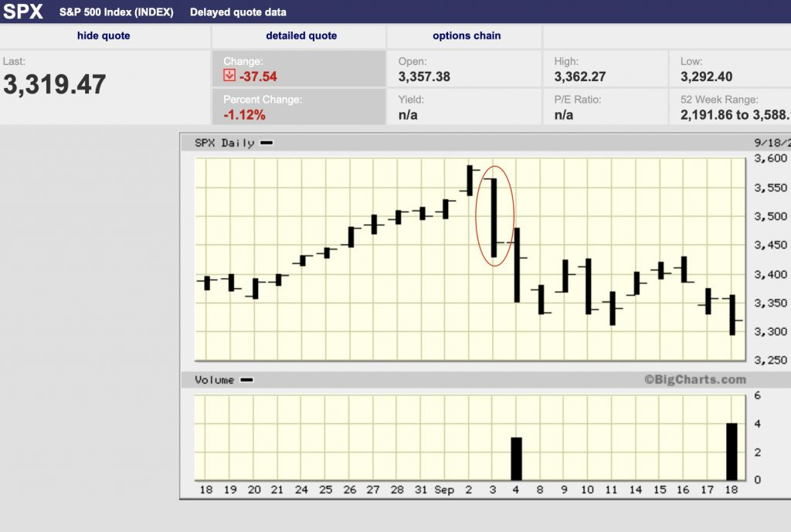
Task: Open the "detailed quote" link
Action: click(301, 36)
